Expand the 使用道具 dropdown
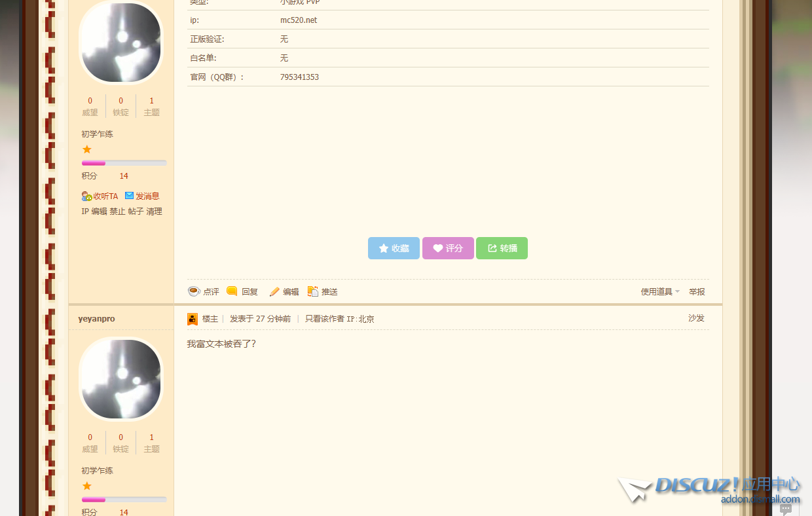 click(659, 292)
